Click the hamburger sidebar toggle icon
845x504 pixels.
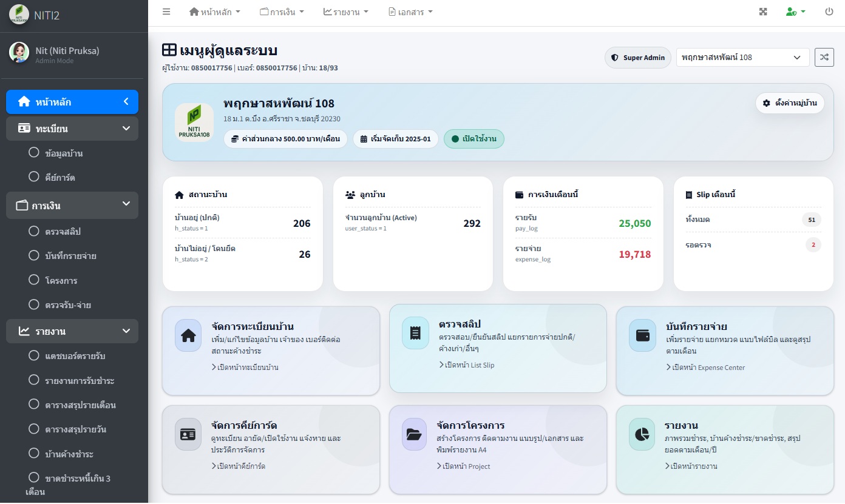(x=166, y=12)
